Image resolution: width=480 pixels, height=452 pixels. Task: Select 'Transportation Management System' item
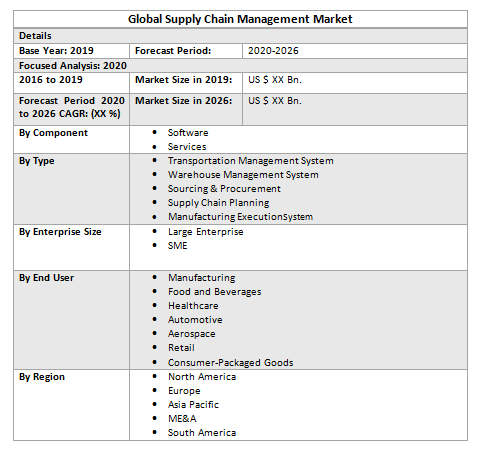click(x=251, y=161)
